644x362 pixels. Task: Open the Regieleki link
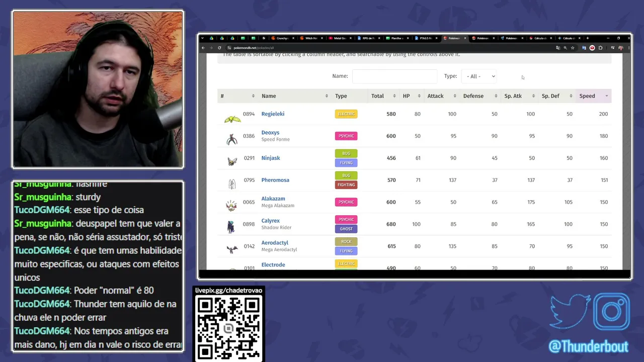(273, 114)
